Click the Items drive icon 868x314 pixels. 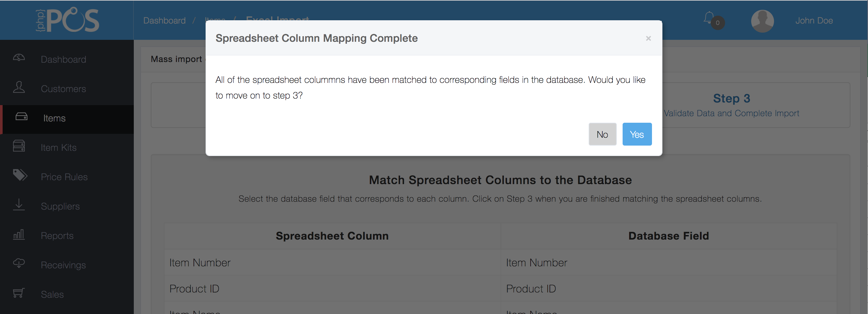22,117
